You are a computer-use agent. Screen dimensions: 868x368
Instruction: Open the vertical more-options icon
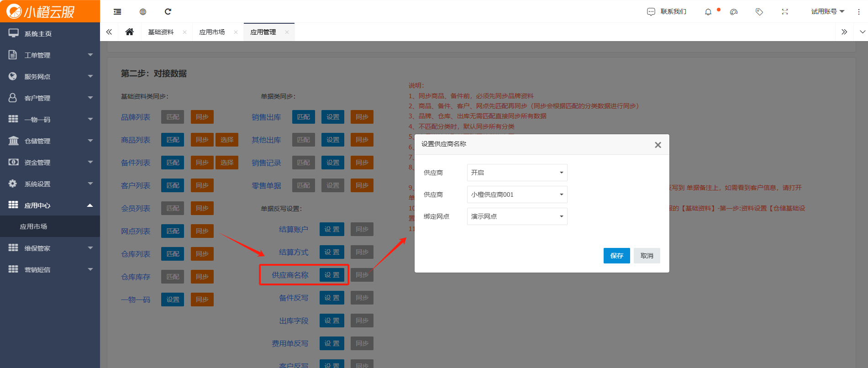(859, 12)
